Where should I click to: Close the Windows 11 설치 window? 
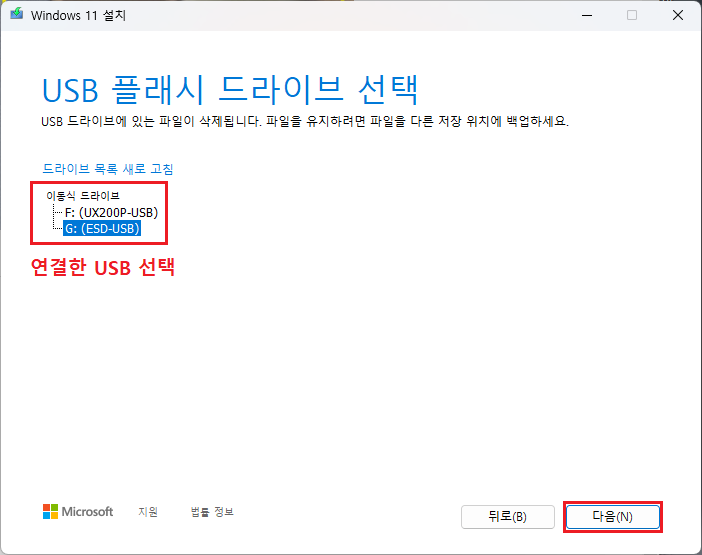coord(678,16)
